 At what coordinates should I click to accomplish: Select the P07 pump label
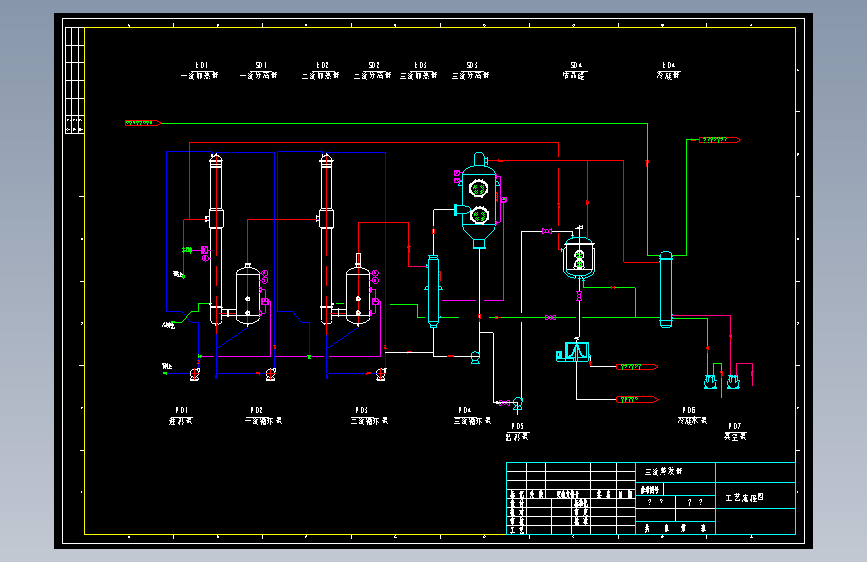click(735, 431)
